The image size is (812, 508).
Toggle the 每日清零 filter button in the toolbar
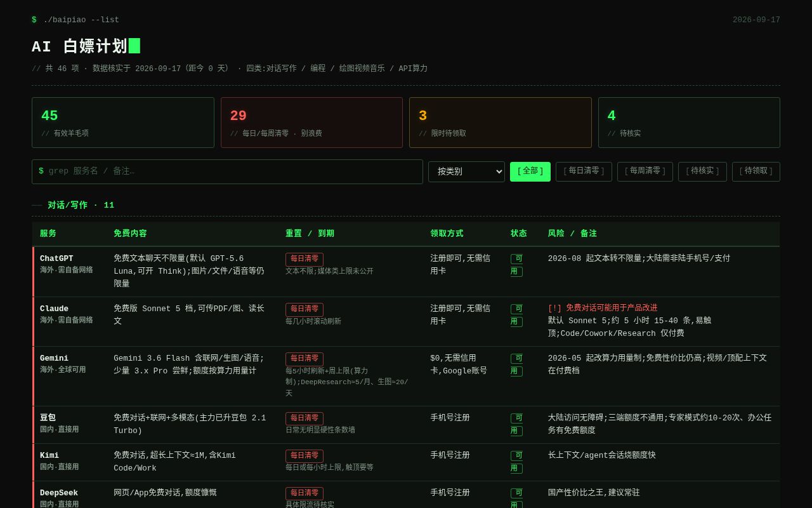click(x=584, y=171)
